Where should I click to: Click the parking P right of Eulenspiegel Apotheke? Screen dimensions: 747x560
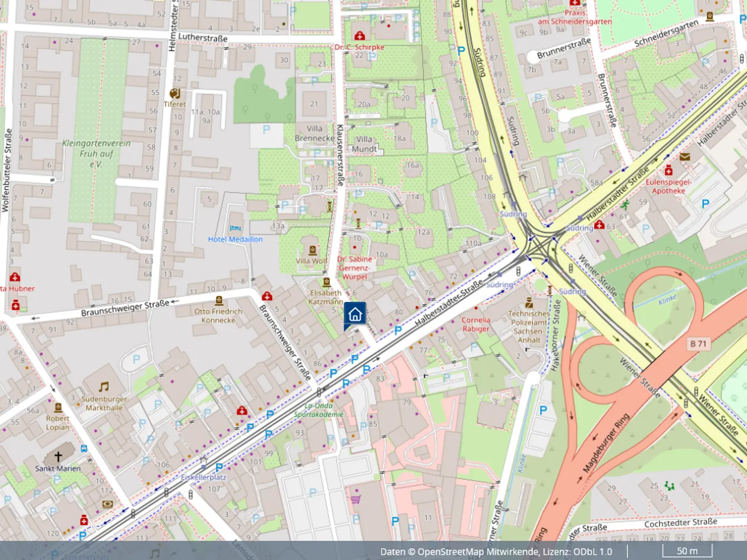point(705,204)
